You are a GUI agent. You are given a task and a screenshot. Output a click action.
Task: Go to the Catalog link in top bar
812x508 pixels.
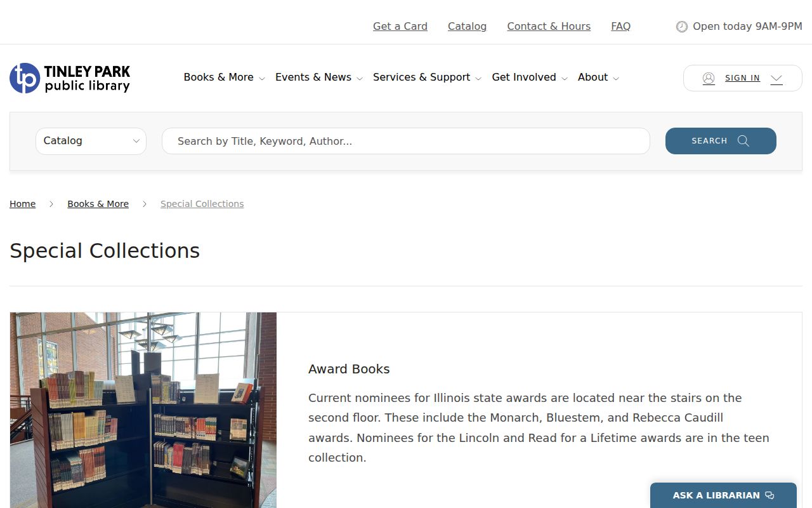467,27
